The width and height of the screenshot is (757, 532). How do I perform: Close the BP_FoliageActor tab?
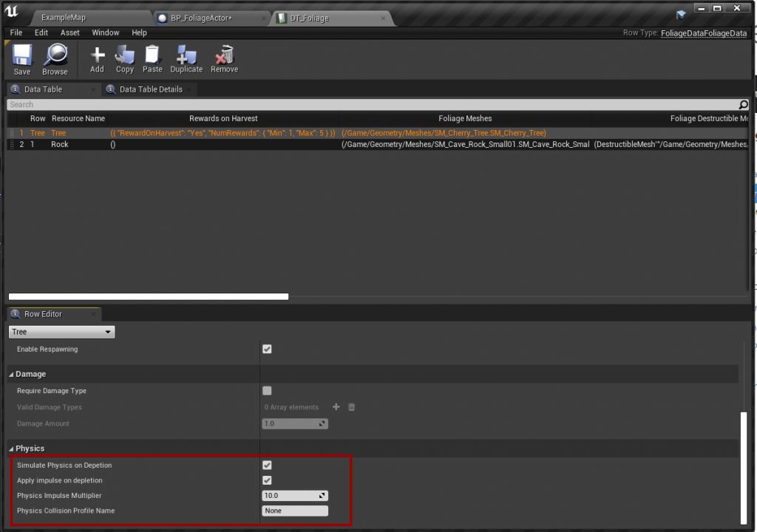(x=264, y=18)
